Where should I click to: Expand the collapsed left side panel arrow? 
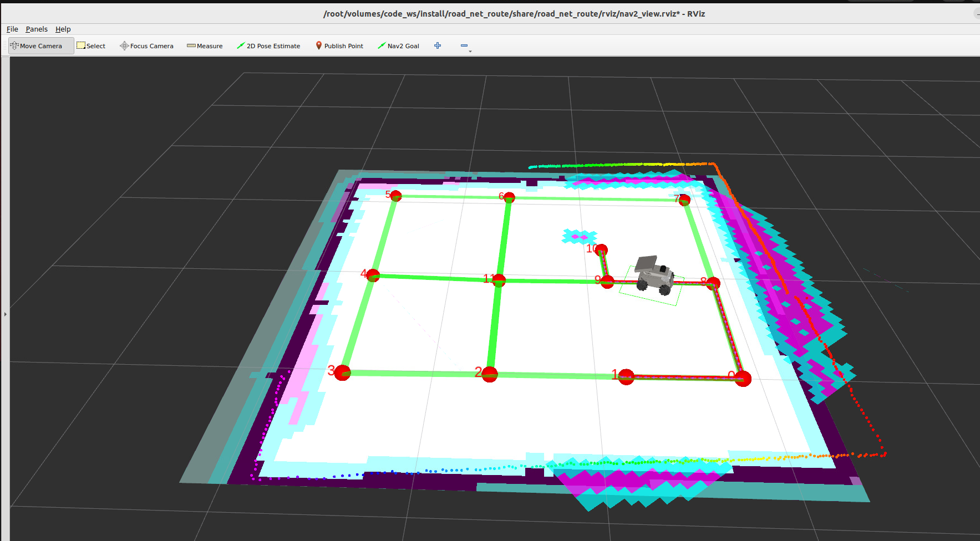tap(5, 314)
